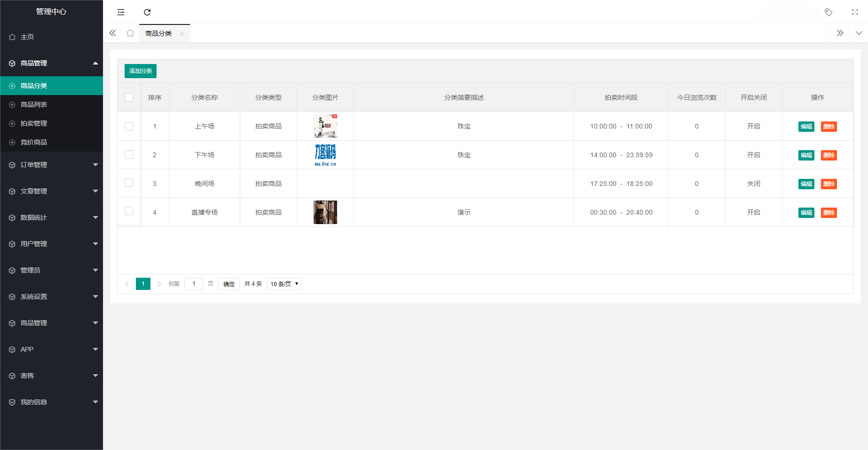The height and width of the screenshot is (450, 868).
Task: Enter fullscreen via the expand arrows icon
Action: coord(854,12)
